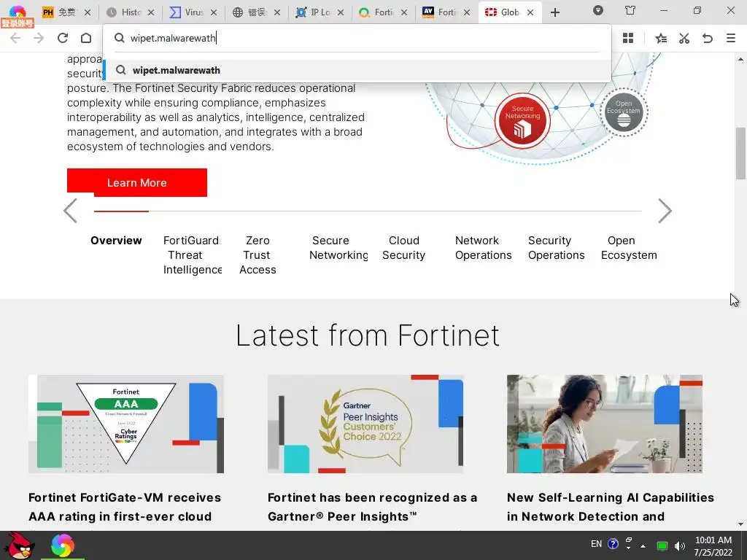This screenshot has height=560, width=747.
Task: Select the wipet.malwarewath search suggestion
Action: (357, 70)
